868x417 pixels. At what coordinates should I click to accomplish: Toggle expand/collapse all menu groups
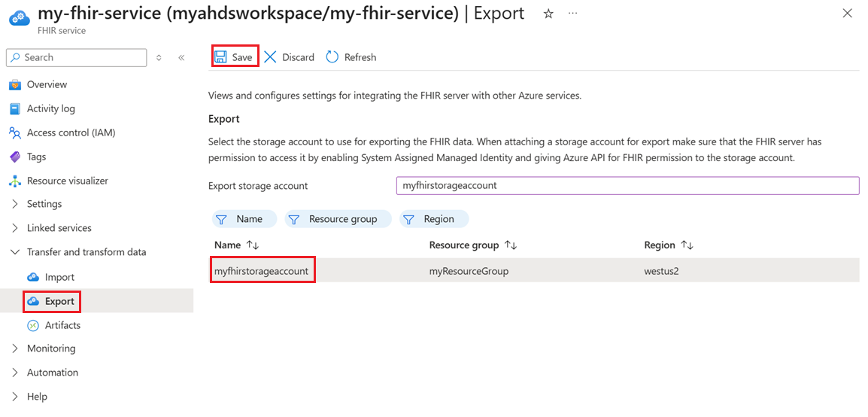[159, 58]
